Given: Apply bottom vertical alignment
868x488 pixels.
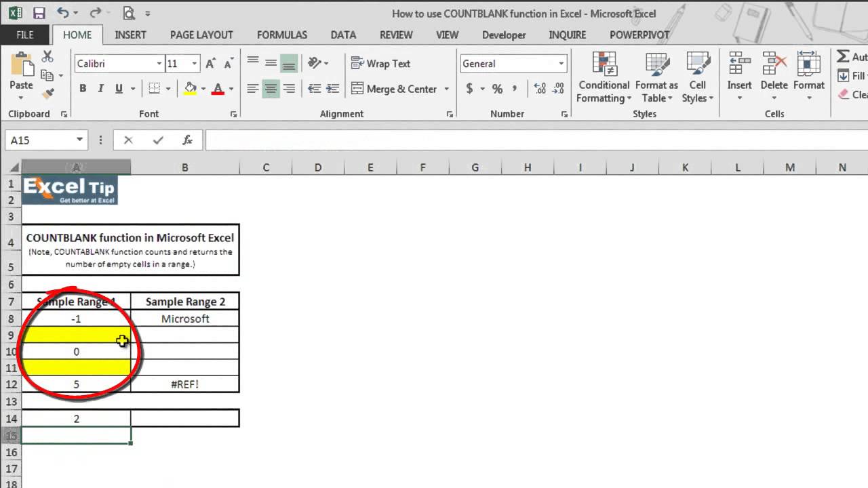Looking at the screenshot, I should coord(289,63).
